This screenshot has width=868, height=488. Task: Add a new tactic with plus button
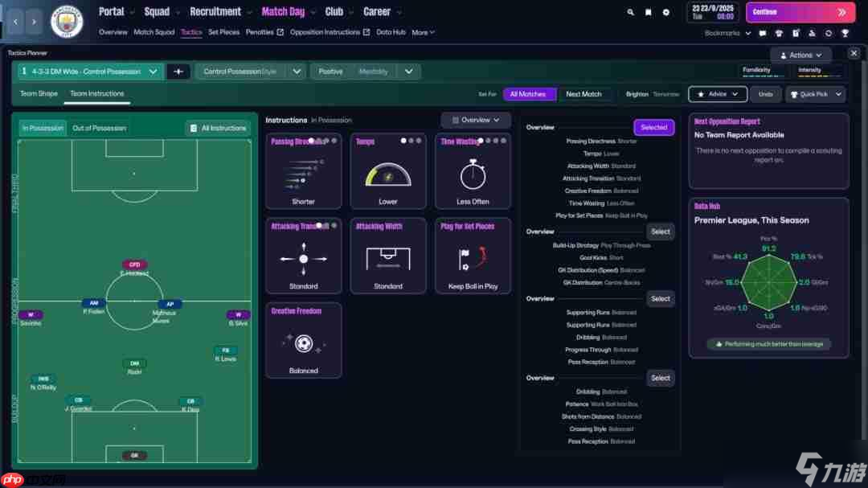pos(178,72)
